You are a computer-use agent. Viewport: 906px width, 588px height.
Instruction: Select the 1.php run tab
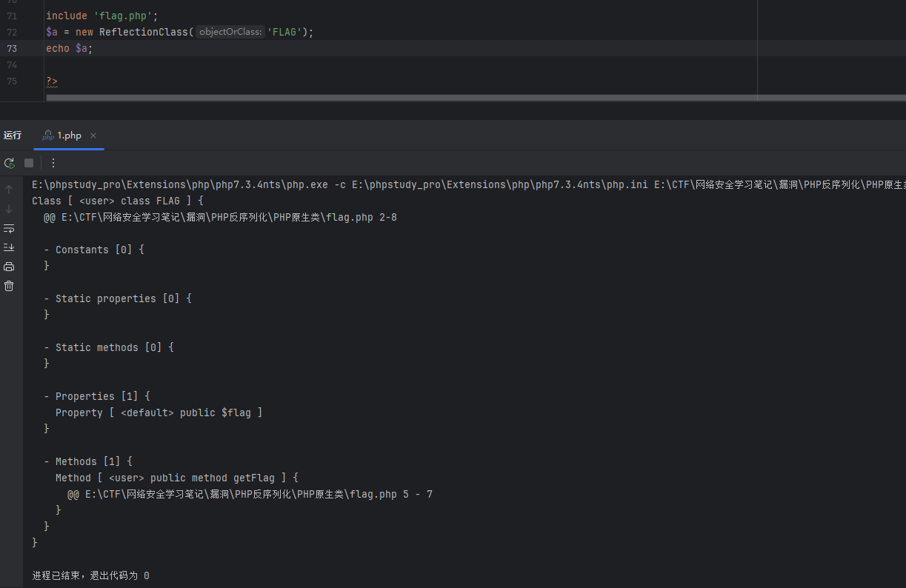[69, 136]
